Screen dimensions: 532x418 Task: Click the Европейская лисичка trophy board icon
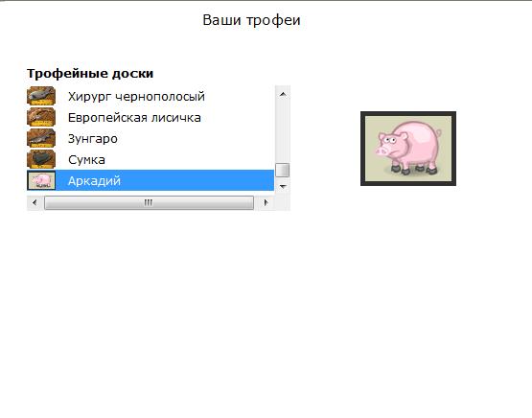pyautogui.click(x=41, y=117)
